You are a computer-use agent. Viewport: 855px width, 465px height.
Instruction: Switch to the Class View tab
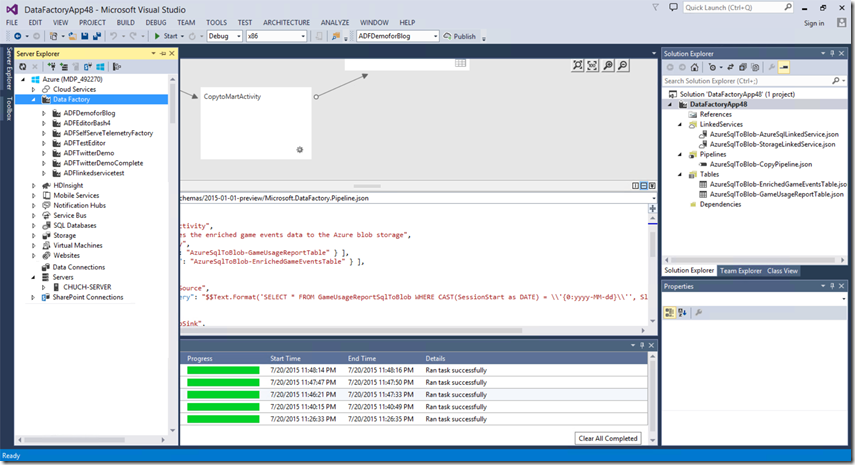pos(782,271)
